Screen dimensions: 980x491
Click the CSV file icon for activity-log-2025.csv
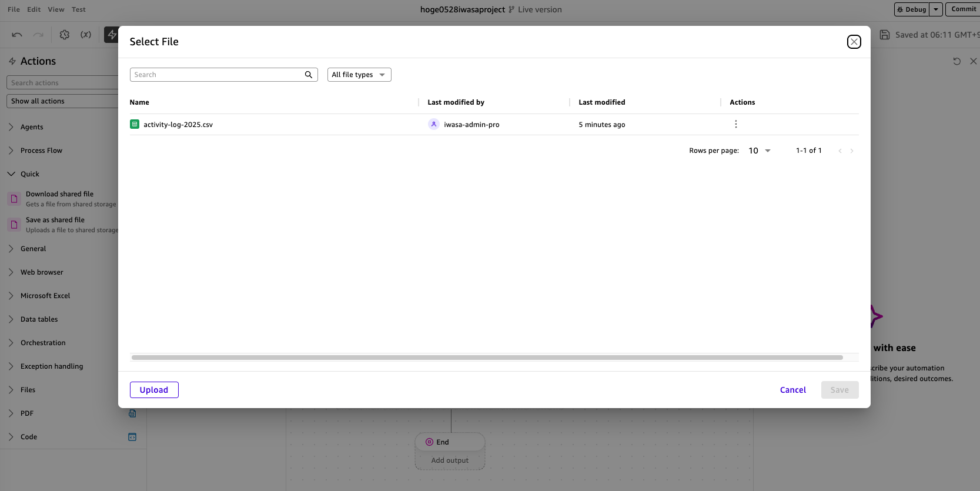[135, 124]
